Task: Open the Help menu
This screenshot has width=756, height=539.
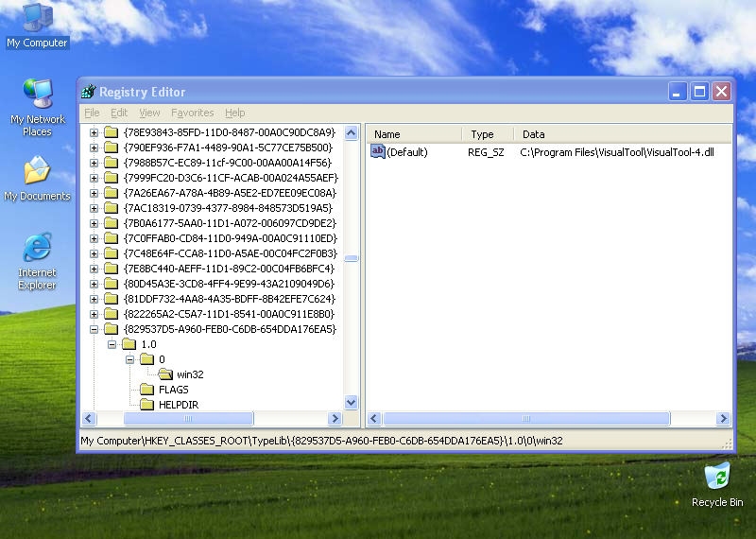Action: [234, 113]
